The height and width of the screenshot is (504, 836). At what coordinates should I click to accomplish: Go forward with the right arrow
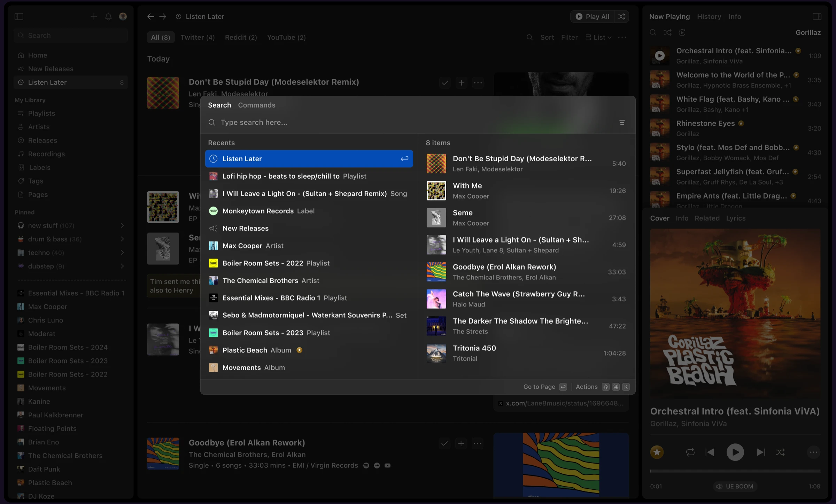click(163, 16)
